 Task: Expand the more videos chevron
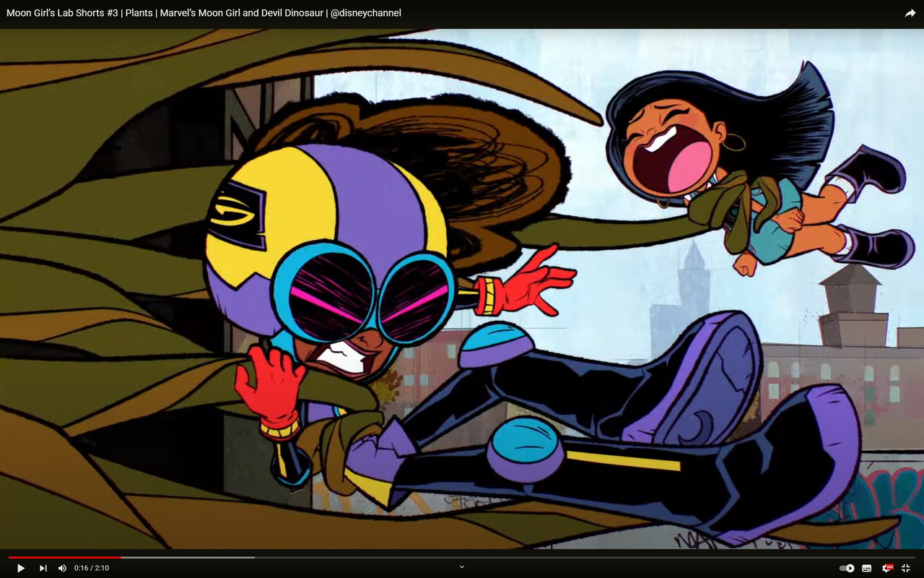tap(462, 567)
